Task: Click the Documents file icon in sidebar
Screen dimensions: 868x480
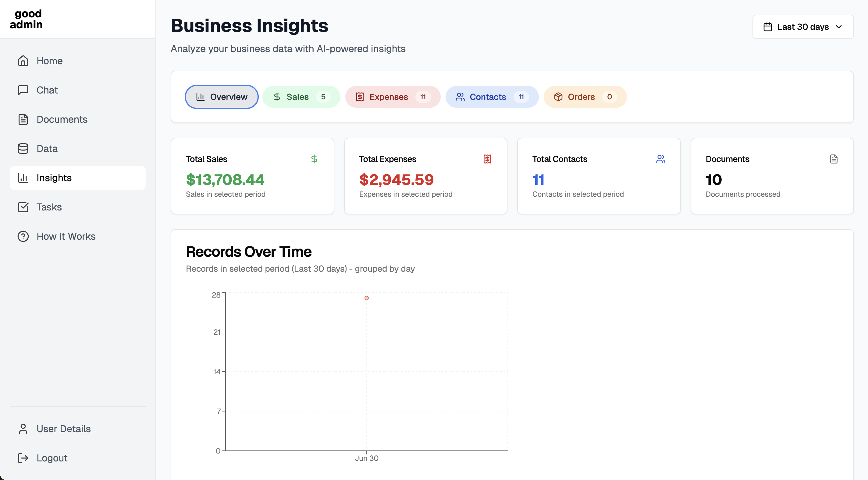Action: (x=23, y=119)
